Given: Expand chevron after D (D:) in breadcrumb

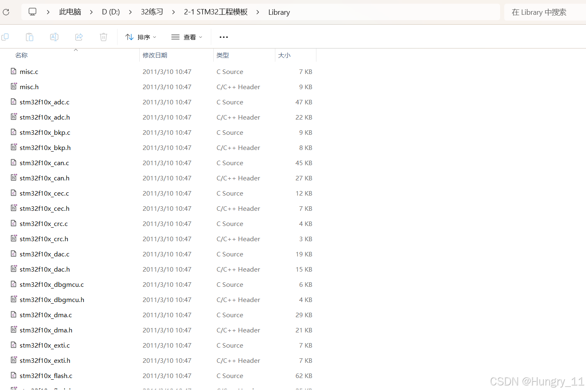Looking at the screenshot, I should [130, 12].
